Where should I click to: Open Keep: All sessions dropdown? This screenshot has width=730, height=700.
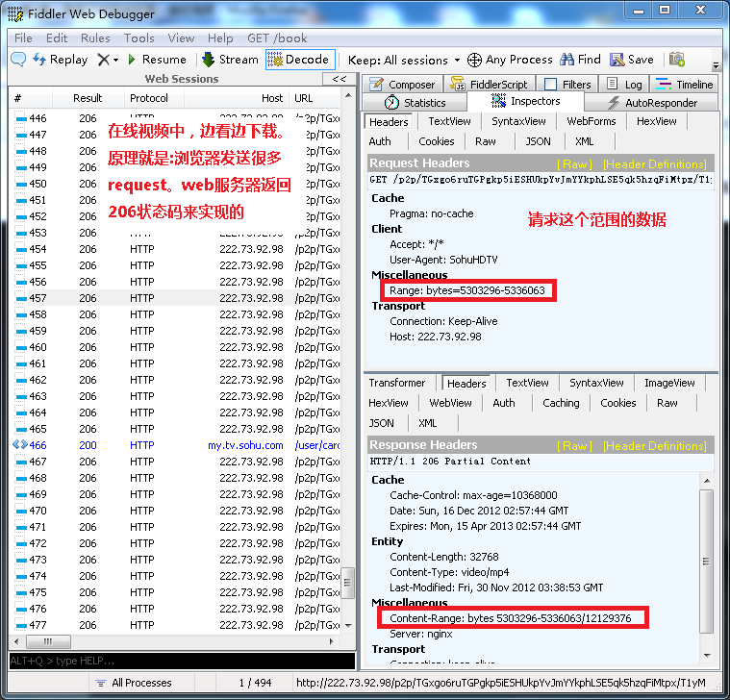pos(404,60)
